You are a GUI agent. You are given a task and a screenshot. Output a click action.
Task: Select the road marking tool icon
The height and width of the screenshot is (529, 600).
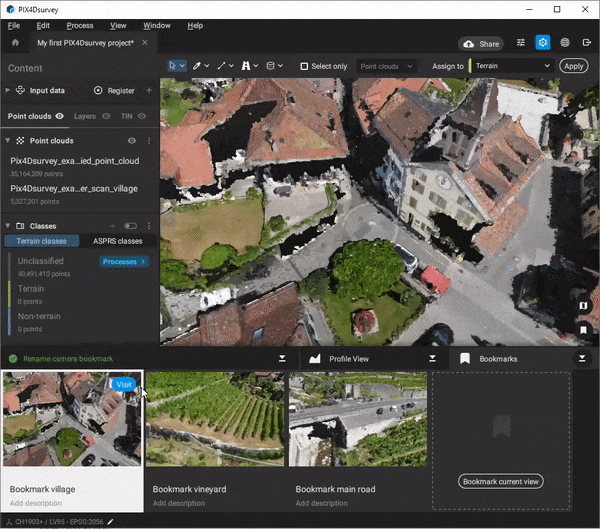[x=246, y=66]
